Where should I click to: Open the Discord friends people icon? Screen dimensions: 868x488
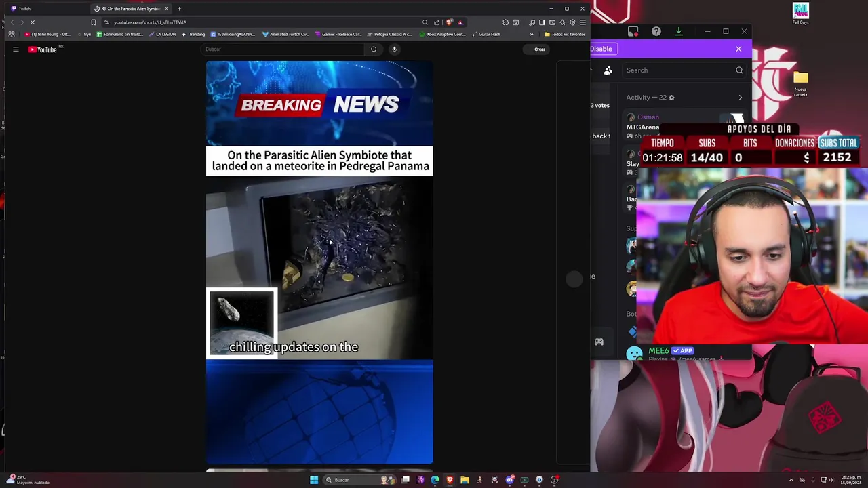608,70
